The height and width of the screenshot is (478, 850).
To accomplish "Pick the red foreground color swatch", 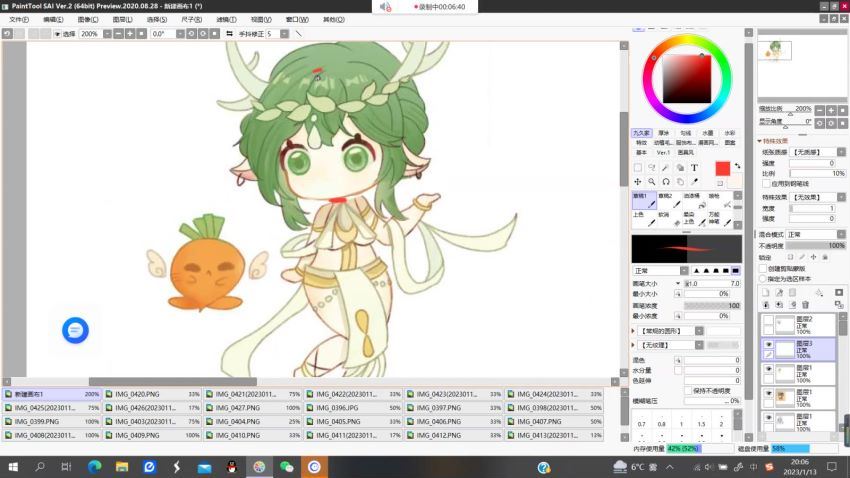I will (x=722, y=169).
